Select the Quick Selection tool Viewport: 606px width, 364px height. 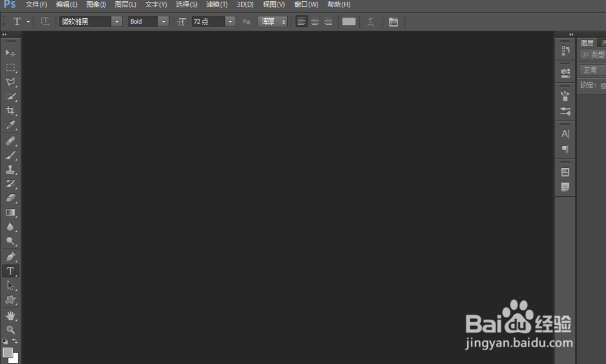click(10, 96)
